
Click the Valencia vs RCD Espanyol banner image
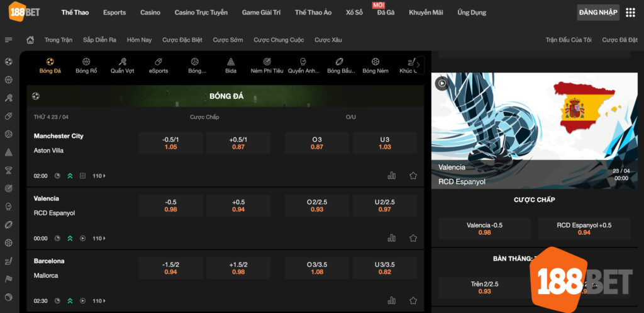(x=534, y=131)
